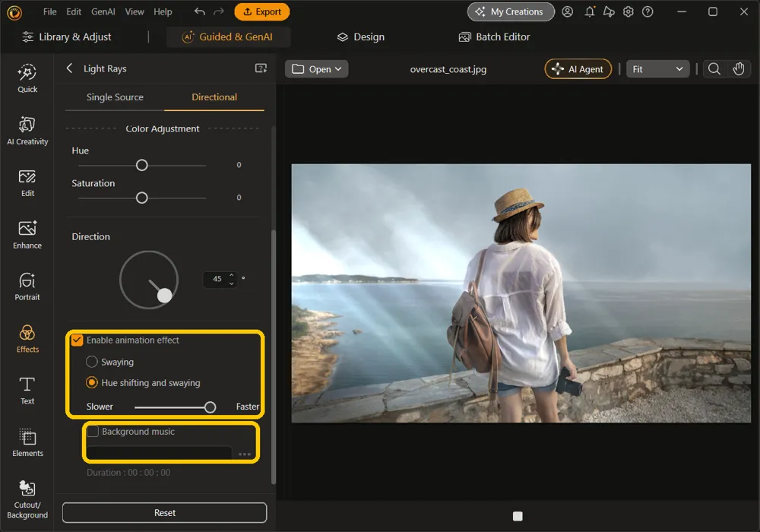Switch to Library & Adjust mode

pos(67,36)
